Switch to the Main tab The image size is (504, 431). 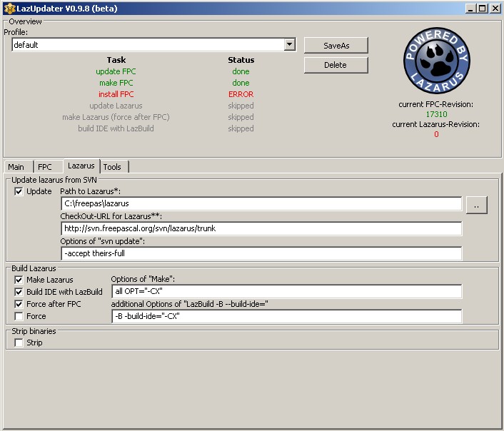coord(16,167)
